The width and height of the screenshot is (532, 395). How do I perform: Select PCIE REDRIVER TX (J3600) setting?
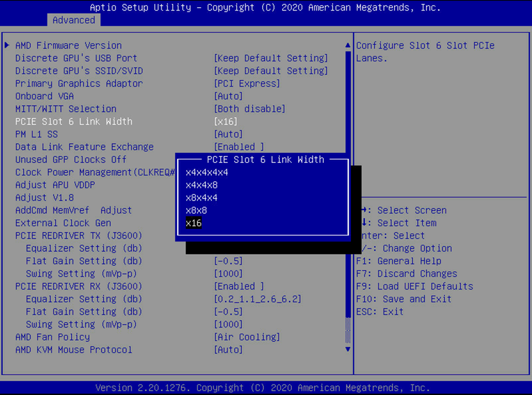(79, 236)
